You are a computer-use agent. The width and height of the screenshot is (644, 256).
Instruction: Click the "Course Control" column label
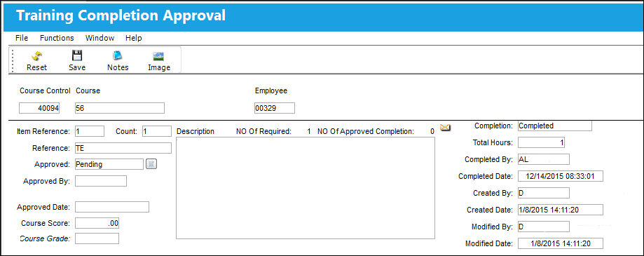45,90
